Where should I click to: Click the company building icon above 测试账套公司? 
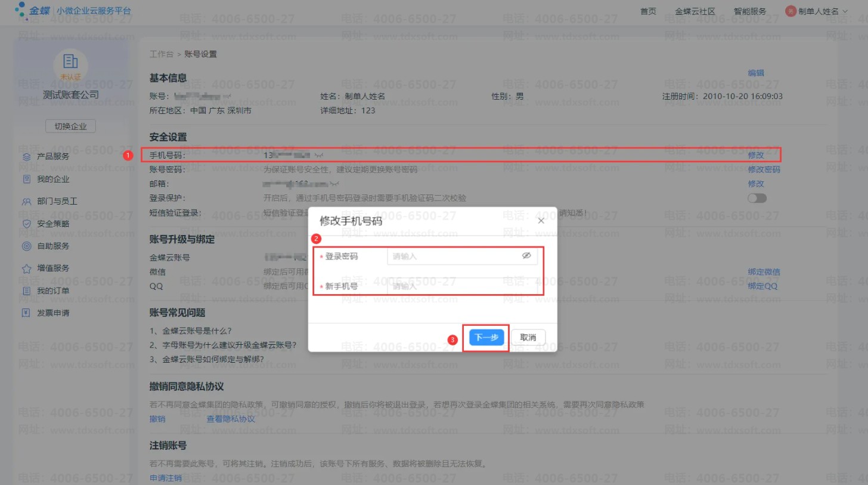pyautogui.click(x=70, y=61)
